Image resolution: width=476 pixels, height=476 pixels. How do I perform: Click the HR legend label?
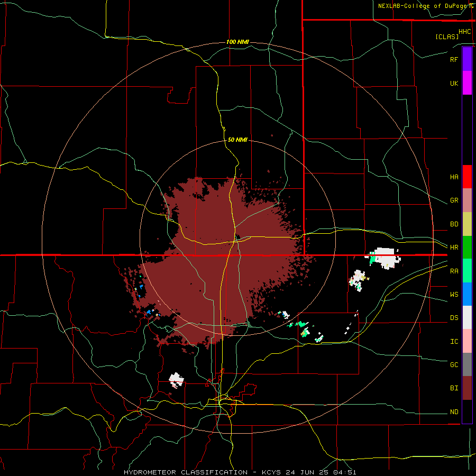[454, 248]
